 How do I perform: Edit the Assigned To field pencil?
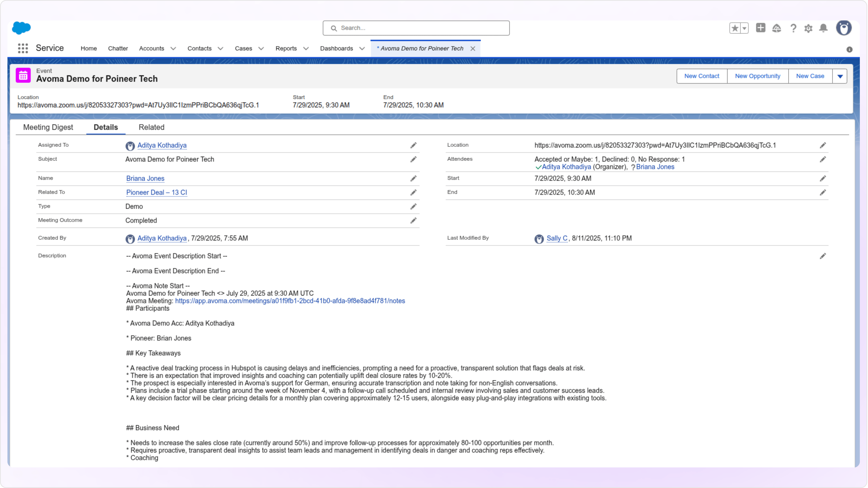[413, 146]
